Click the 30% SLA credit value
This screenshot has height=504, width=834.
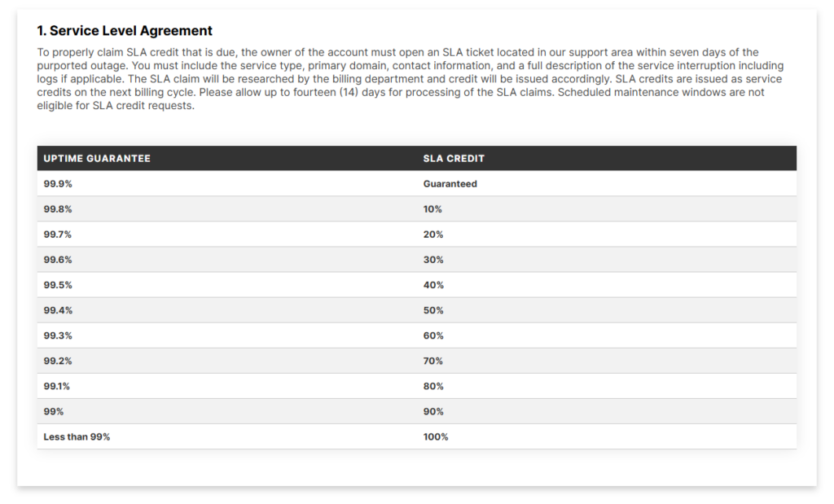(433, 260)
